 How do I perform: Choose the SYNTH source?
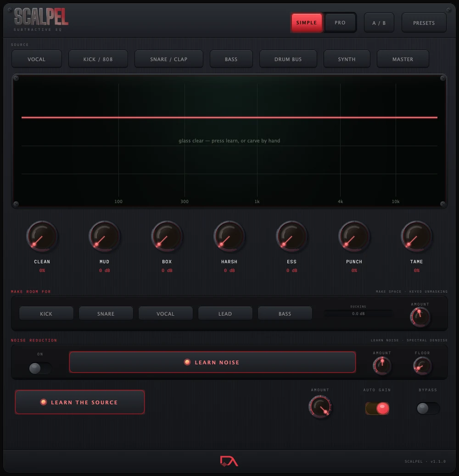pyautogui.click(x=347, y=59)
